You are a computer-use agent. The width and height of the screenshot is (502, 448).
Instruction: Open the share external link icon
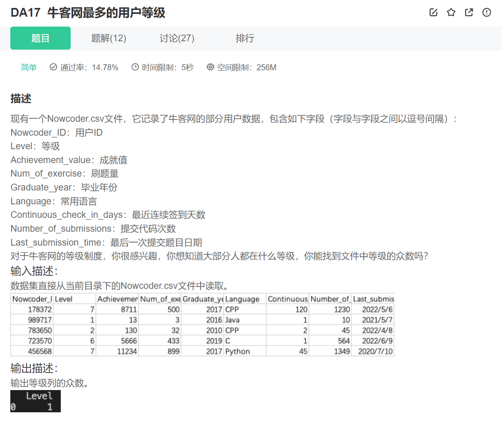469,12
